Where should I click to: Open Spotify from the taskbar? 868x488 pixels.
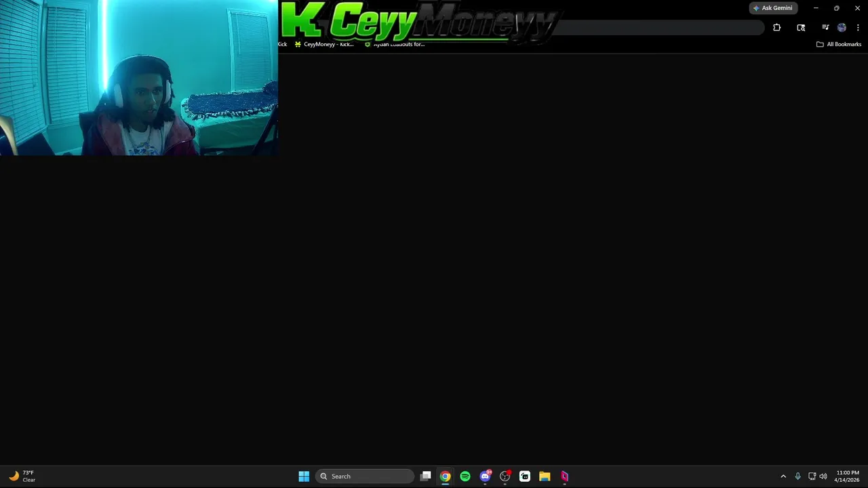(465, 476)
